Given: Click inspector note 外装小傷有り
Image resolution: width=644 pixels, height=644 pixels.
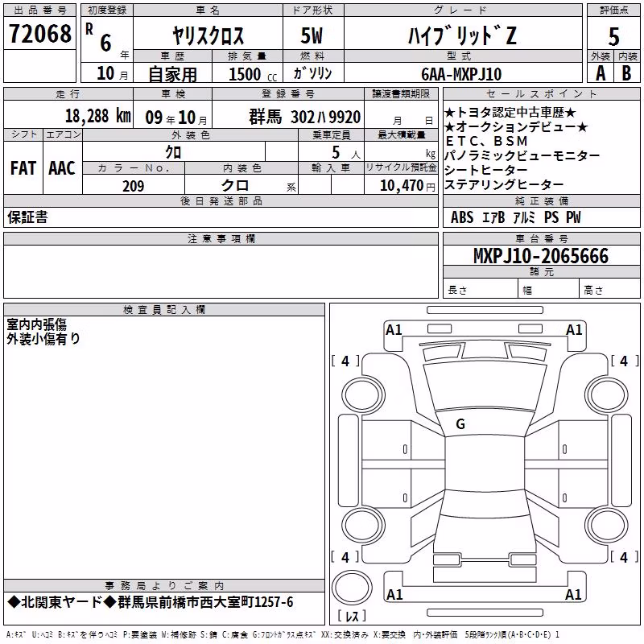Looking at the screenshot, I should (43, 339).
